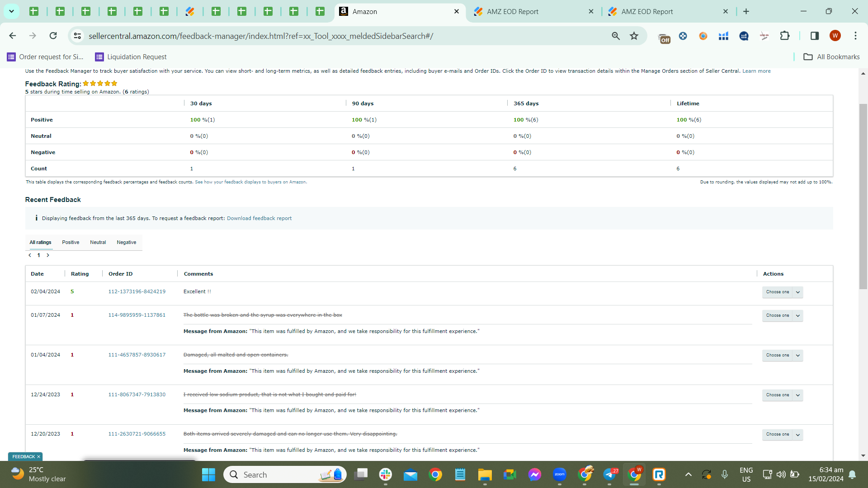Open the Chrome three-dot menu
This screenshot has height=488, width=868.
pos(855,36)
